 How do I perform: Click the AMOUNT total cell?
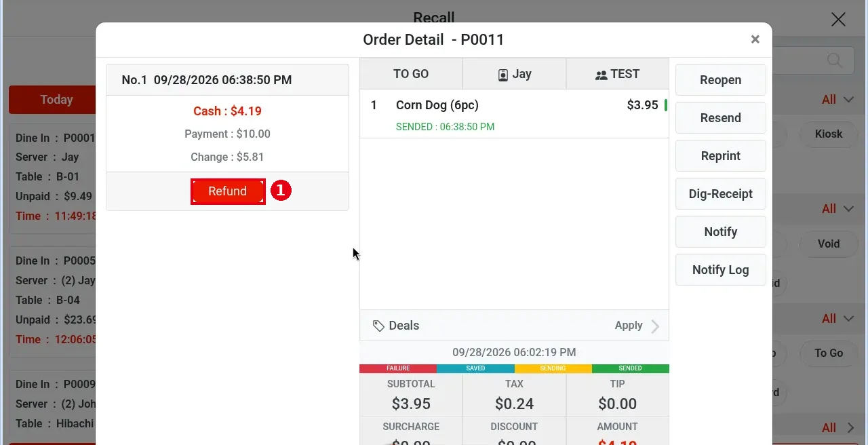point(617,431)
